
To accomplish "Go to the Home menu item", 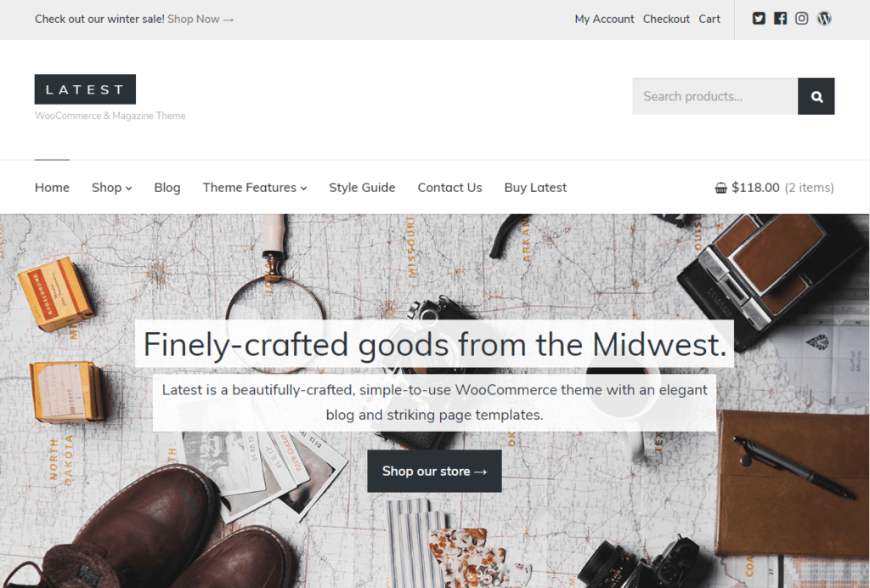I will 52,188.
